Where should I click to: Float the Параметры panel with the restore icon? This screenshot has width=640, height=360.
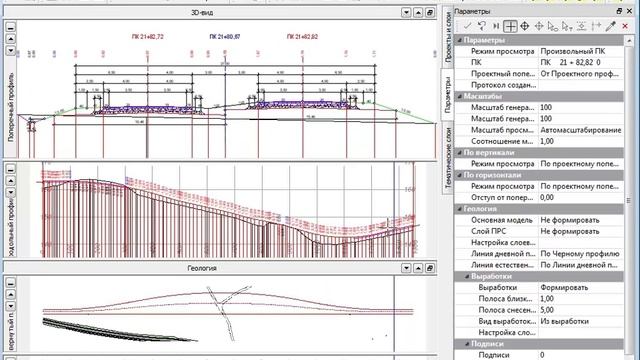coord(619,11)
